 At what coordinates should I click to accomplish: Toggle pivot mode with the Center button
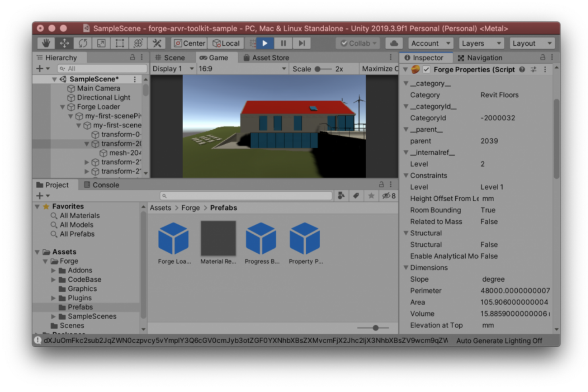[x=189, y=43]
